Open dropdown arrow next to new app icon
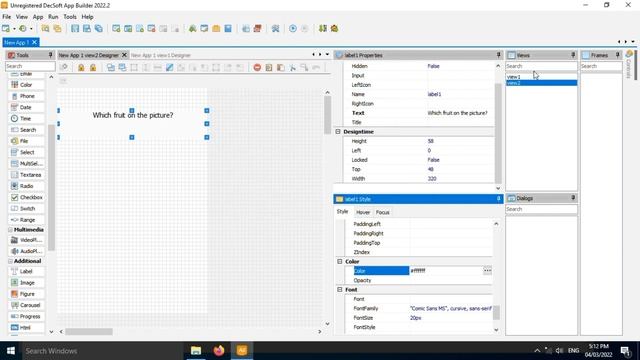This screenshot has height=360, width=640. pos(14,29)
